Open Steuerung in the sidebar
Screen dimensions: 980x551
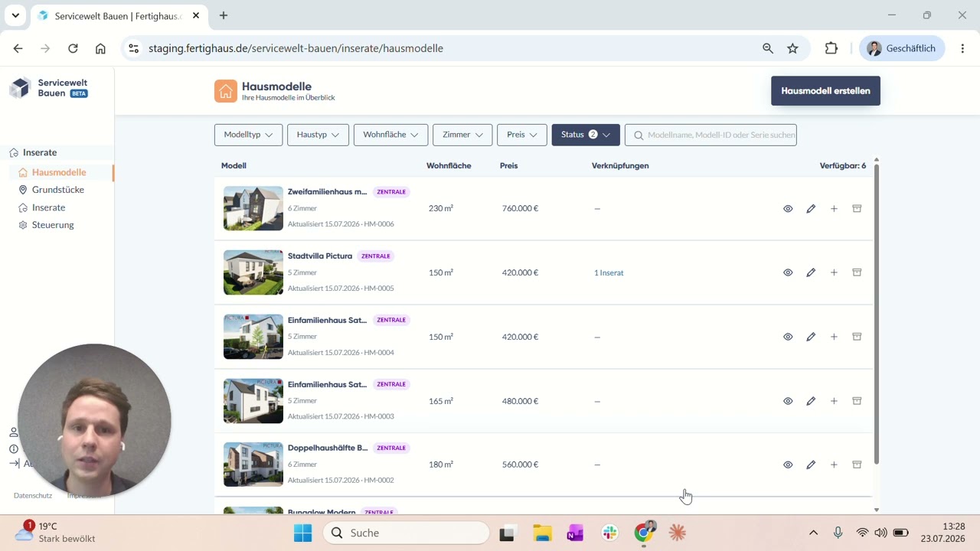coord(53,225)
